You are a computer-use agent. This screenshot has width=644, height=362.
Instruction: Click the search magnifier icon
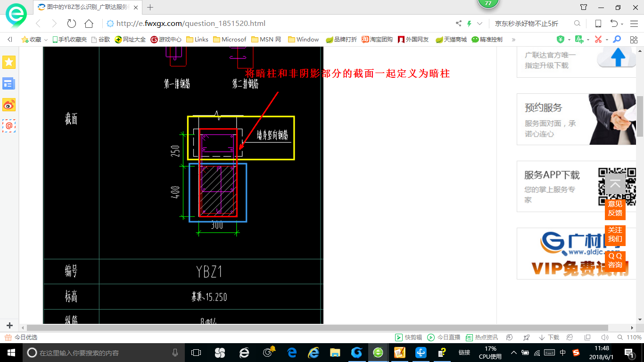577,24
